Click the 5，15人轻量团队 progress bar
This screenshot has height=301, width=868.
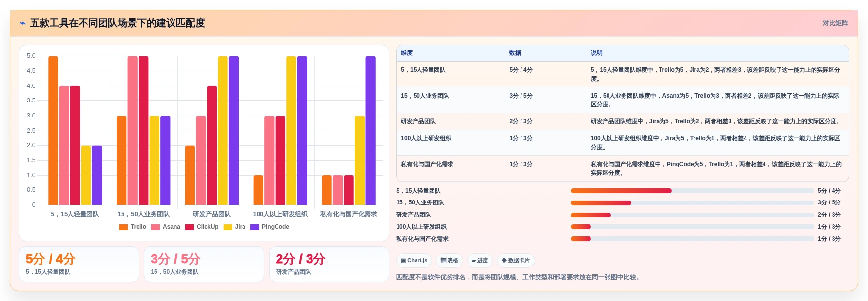point(692,191)
